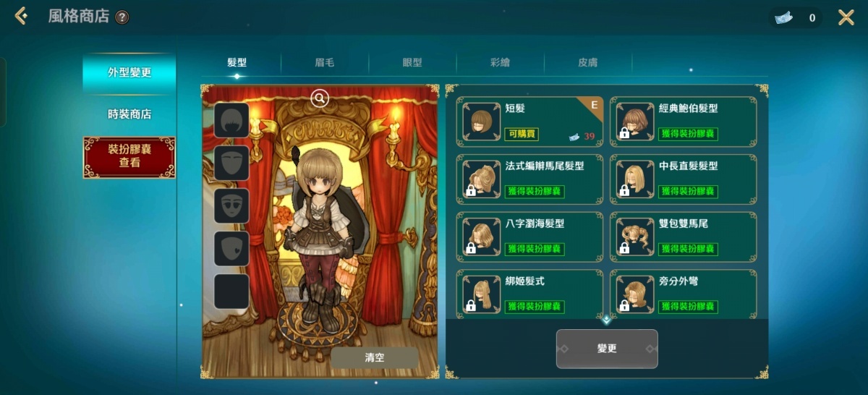This screenshot has width=868, height=395.
Task: Select the eyebrow face slot icon
Action: [231, 163]
